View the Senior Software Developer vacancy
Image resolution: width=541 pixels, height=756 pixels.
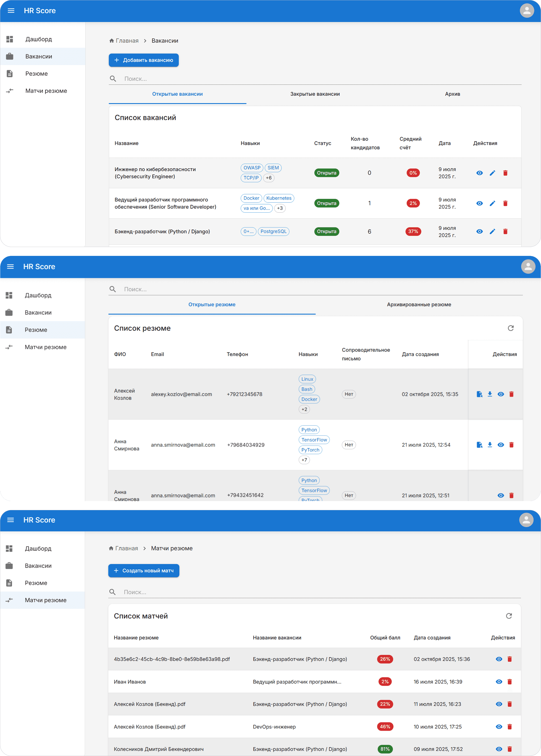point(479,203)
